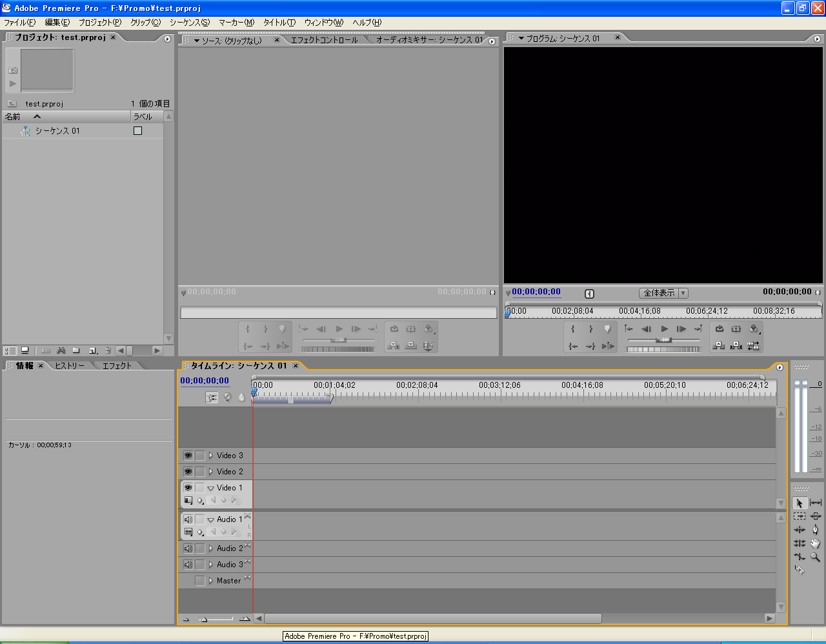Image resolution: width=826 pixels, height=644 pixels.
Task: Click the New Item icon in Project panel
Action: pyautogui.click(x=93, y=350)
